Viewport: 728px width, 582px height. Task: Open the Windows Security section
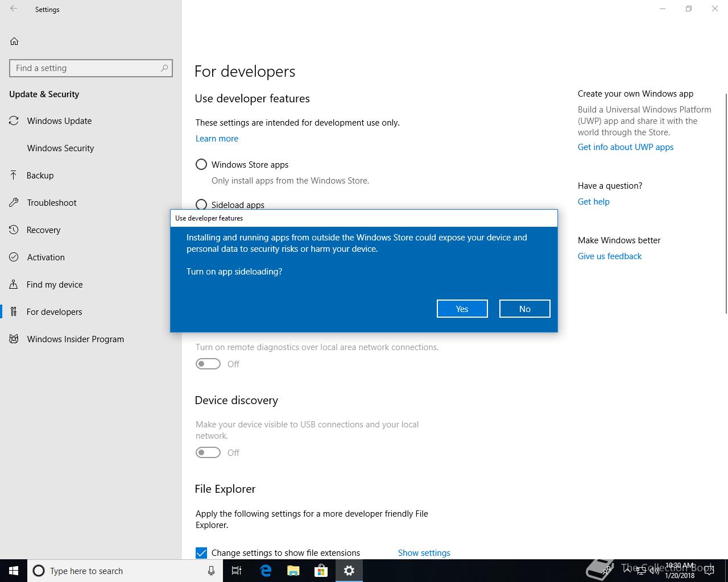[x=91, y=148]
